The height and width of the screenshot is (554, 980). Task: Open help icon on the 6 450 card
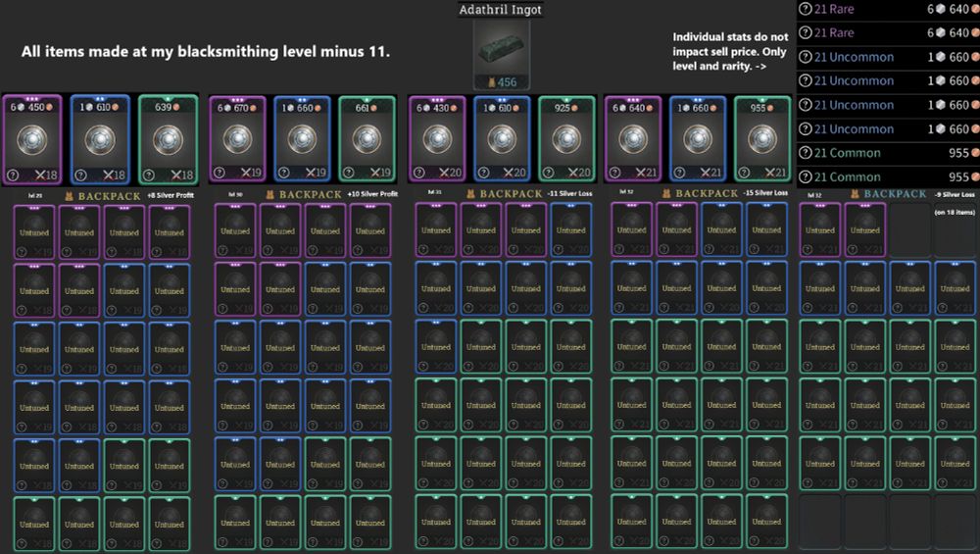click(x=13, y=176)
